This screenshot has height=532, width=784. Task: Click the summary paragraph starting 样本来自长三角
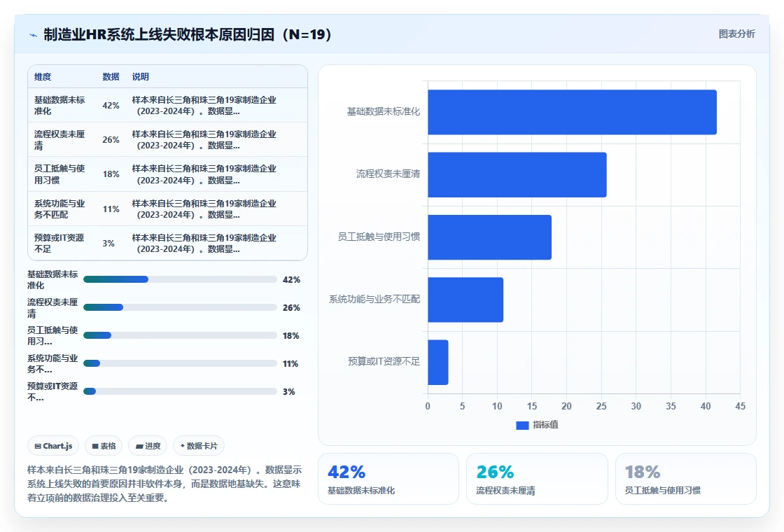click(164, 484)
